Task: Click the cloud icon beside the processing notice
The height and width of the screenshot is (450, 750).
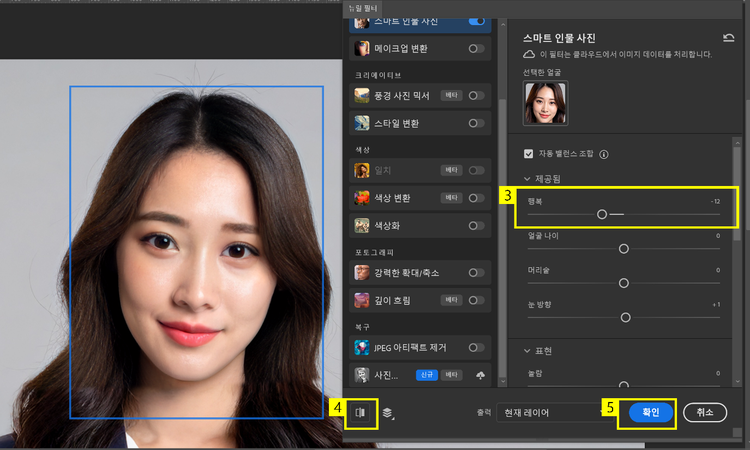Action: [529, 54]
